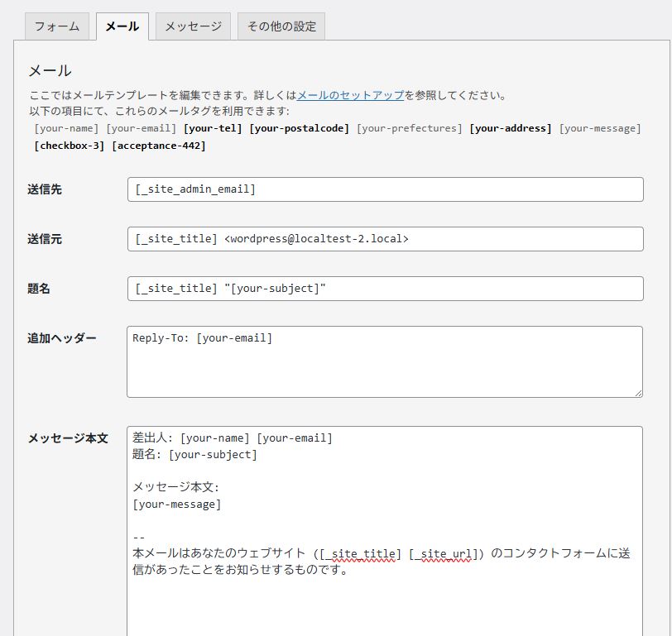This screenshot has width=672, height=636.
Task: Click the [your-email] mail tag
Action: click(x=142, y=128)
